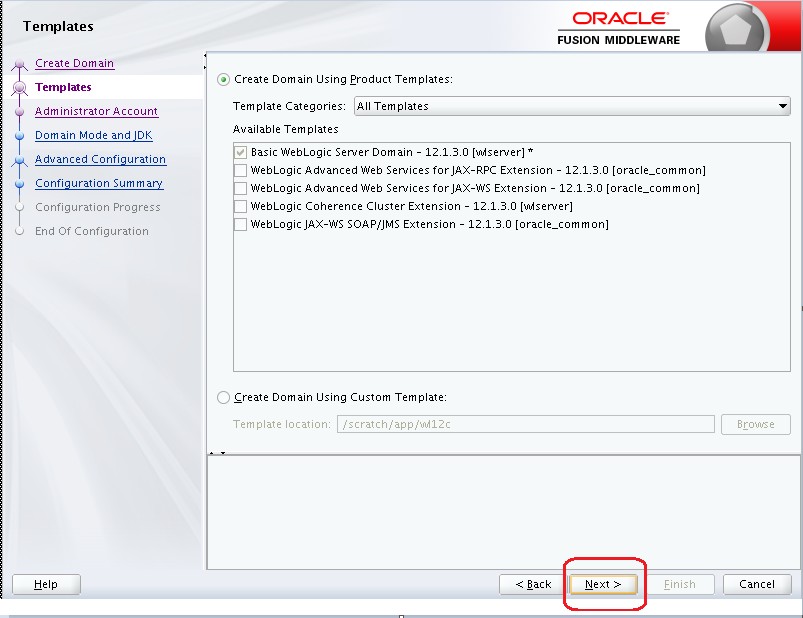Open the Administrator Account step
This screenshot has height=618, width=803.
click(96, 111)
